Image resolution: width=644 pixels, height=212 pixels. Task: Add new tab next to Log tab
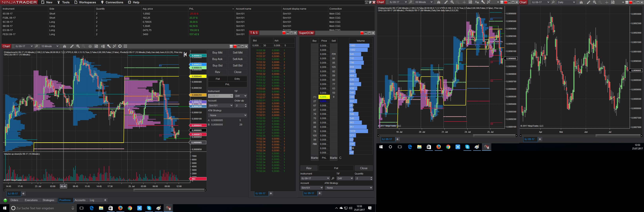(x=105, y=200)
